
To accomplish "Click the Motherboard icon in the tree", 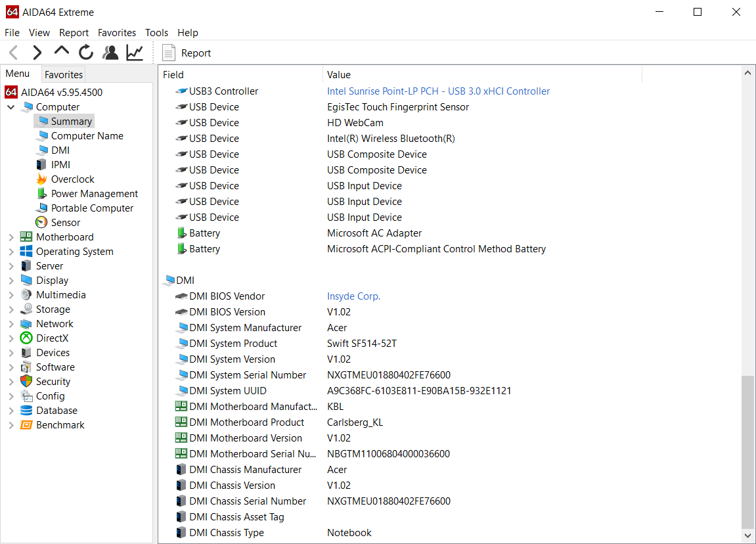I will pyautogui.click(x=26, y=237).
